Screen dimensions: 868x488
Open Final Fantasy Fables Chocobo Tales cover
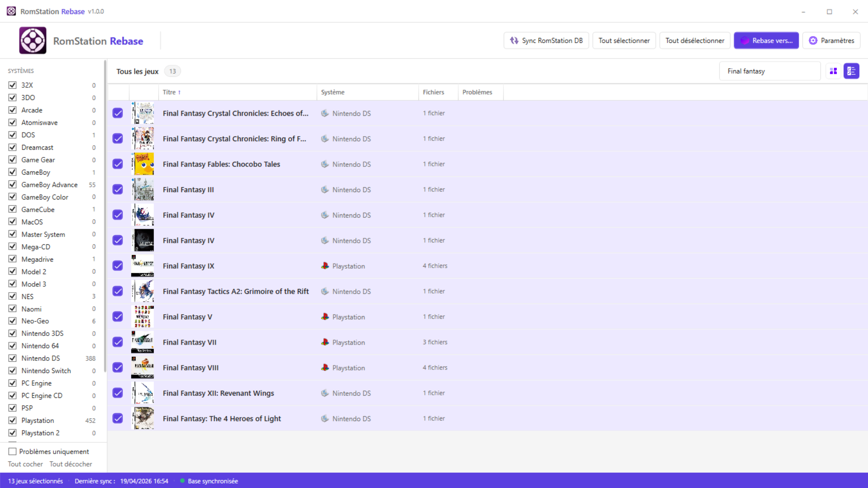click(x=142, y=164)
